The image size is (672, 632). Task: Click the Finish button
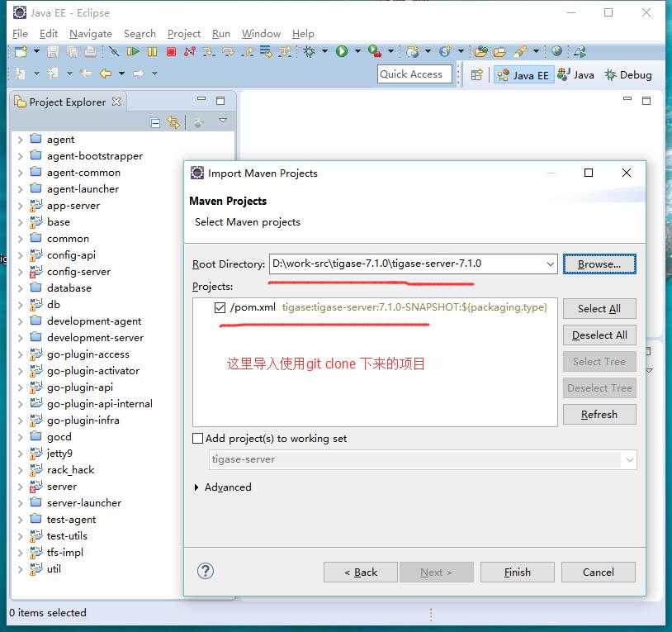[518, 573]
